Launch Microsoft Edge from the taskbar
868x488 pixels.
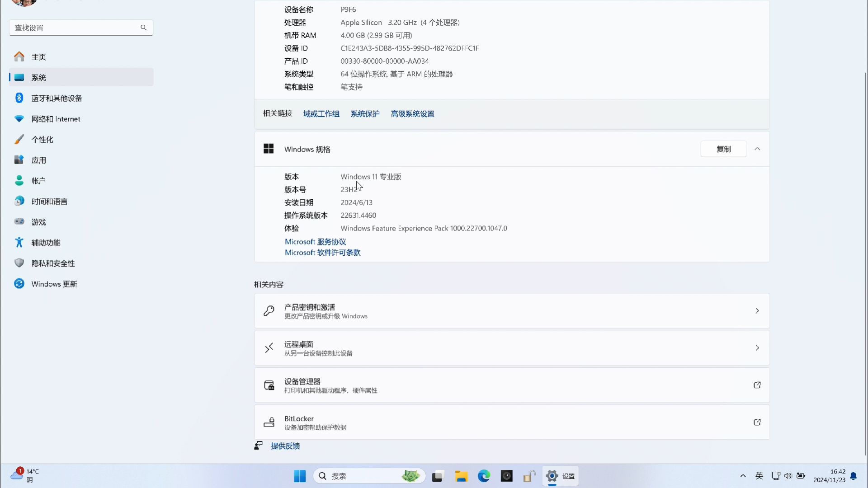pos(484,476)
